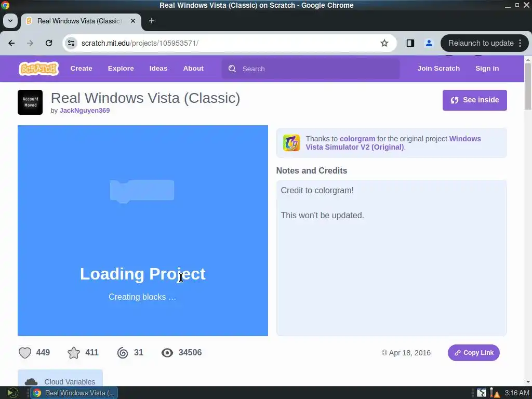The image size is (532, 399).
Task: Click the loading project player area
Action: [142, 231]
